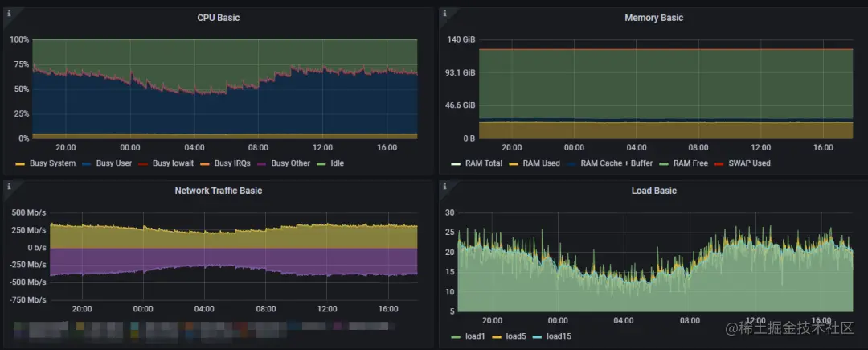
Task: Open the Network Traffic Basic title menu
Action: [219, 191]
